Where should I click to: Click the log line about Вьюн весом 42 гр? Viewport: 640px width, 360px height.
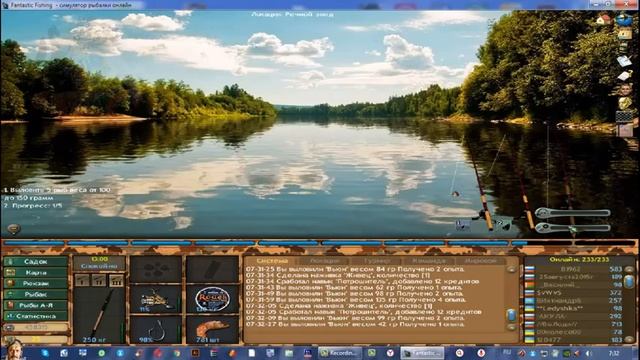356,324
